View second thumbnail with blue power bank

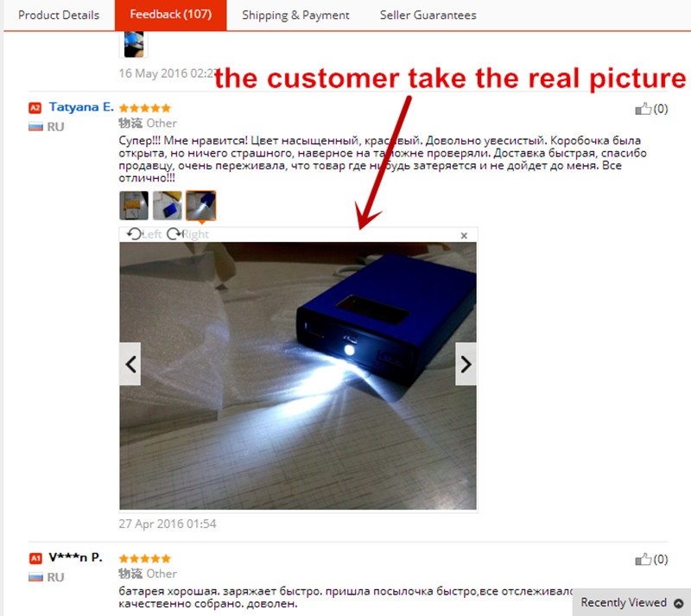(168, 206)
